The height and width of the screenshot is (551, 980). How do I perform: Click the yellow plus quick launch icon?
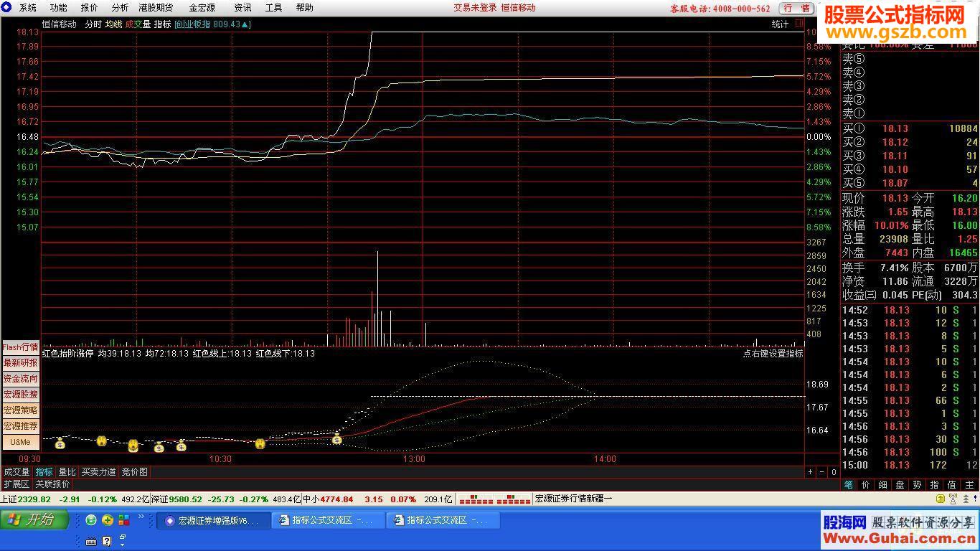point(108,520)
